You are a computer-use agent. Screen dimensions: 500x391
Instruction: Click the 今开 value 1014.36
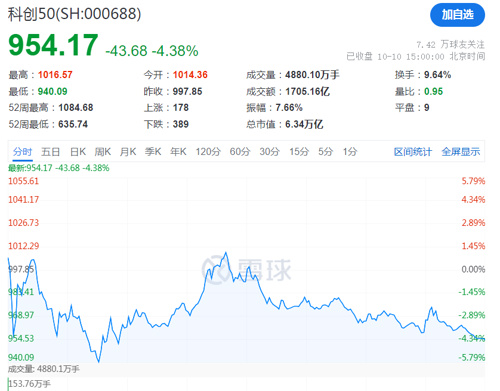[x=190, y=75]
